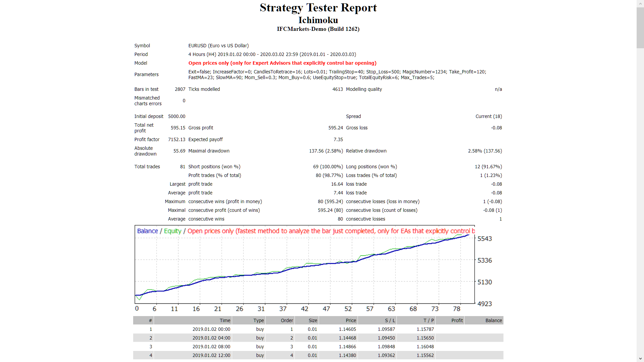Click the balance chart area
This screenshot has height=362, width=644.
point(302,268)
